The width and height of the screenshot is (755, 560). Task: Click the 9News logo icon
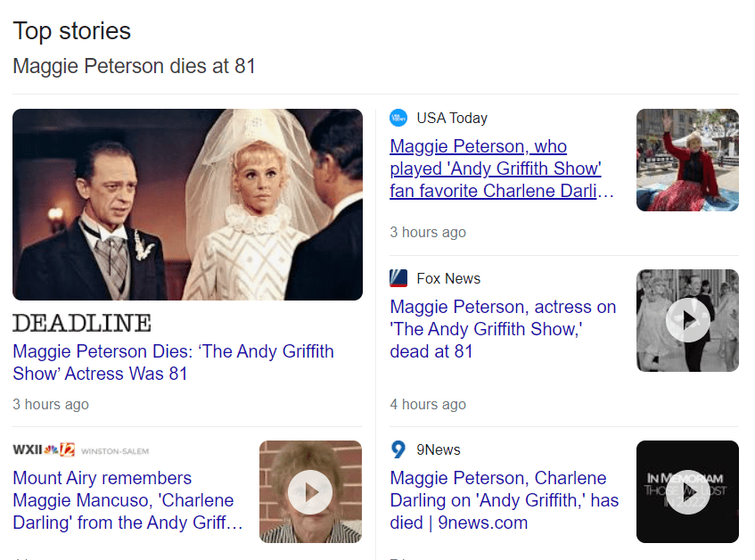point(398,449)
